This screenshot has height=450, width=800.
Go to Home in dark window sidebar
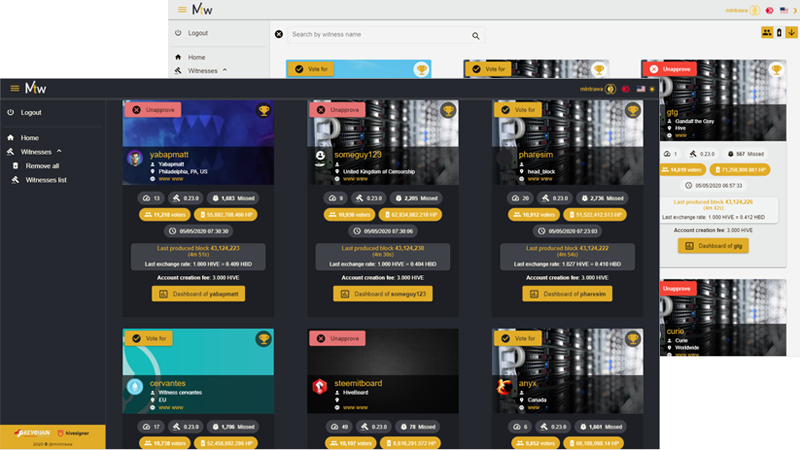[x=30, y=138]
